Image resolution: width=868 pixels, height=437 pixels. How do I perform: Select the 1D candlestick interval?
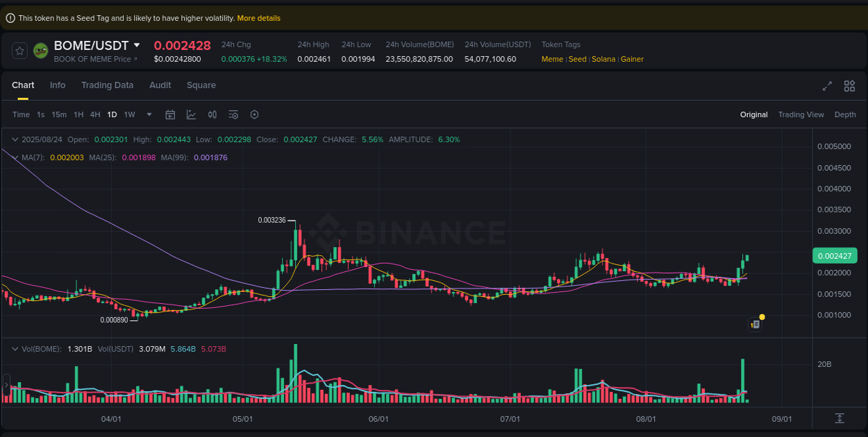(112, 114)
